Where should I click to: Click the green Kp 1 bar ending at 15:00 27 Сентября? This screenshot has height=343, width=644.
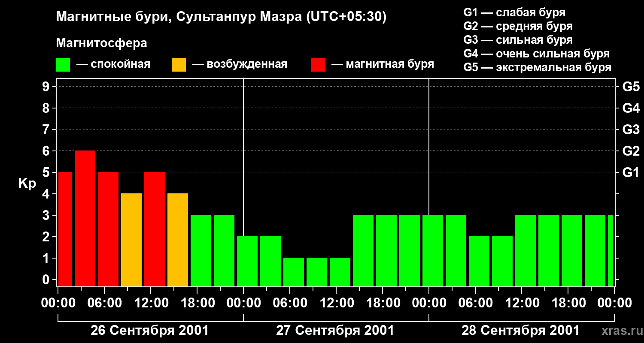(340, 272)
